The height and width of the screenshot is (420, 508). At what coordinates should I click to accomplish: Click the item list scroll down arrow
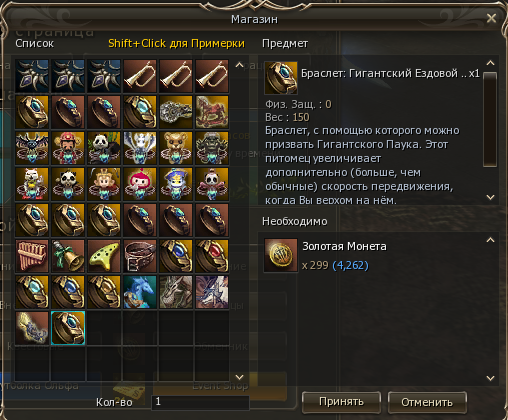[239, 377]
